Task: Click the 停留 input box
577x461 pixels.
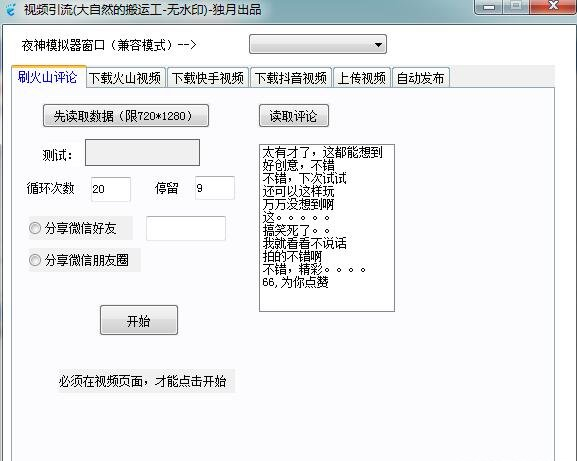Action: pyautogui.click(x=215, y=188)
